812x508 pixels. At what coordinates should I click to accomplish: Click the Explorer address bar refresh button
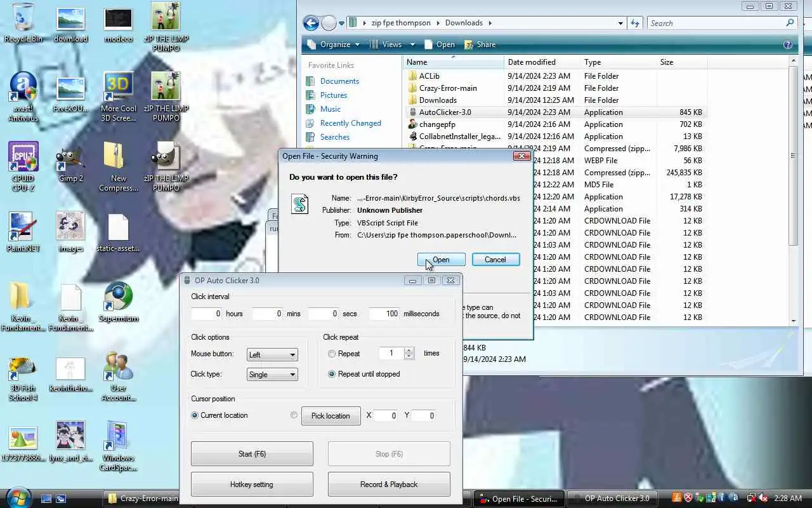point(635,23)
